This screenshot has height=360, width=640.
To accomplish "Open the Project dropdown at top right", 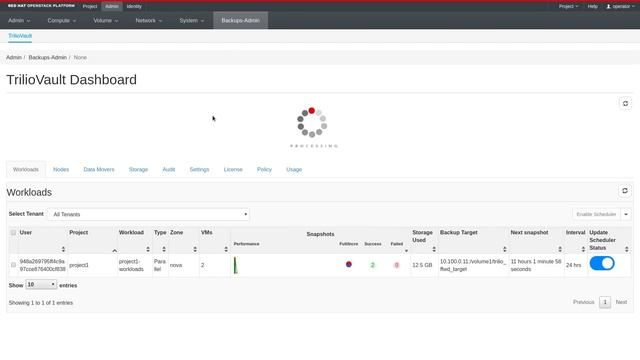I will [x=568, y=6].
